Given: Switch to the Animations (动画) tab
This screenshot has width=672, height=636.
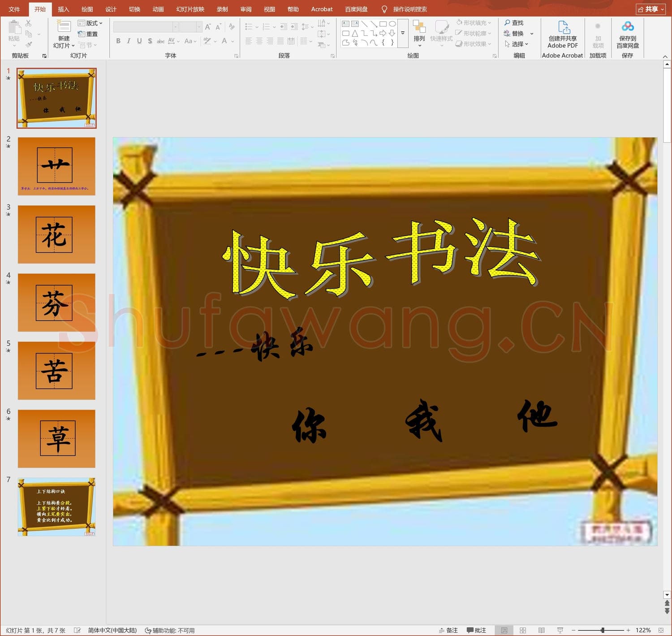Looking at the screenshot, I should (158, 9).
